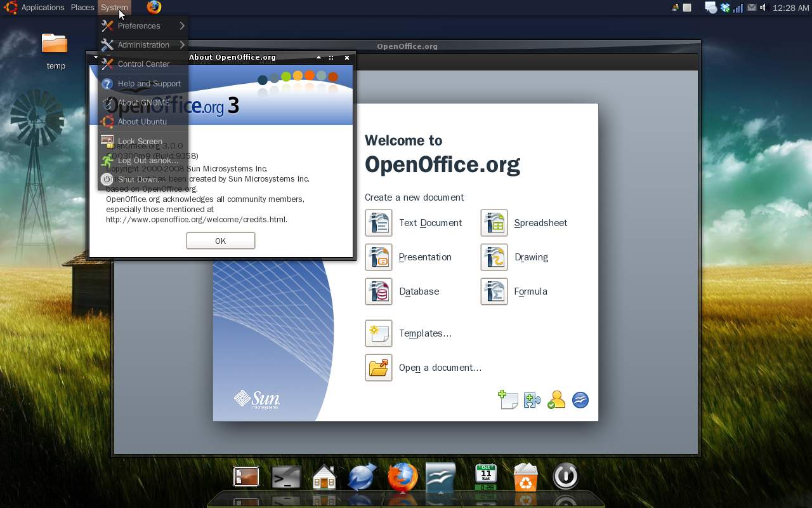Choose About GNOME menu entry
Image resolution: width=812 pixels, height=508 pixels.
[x=143, y=103]
